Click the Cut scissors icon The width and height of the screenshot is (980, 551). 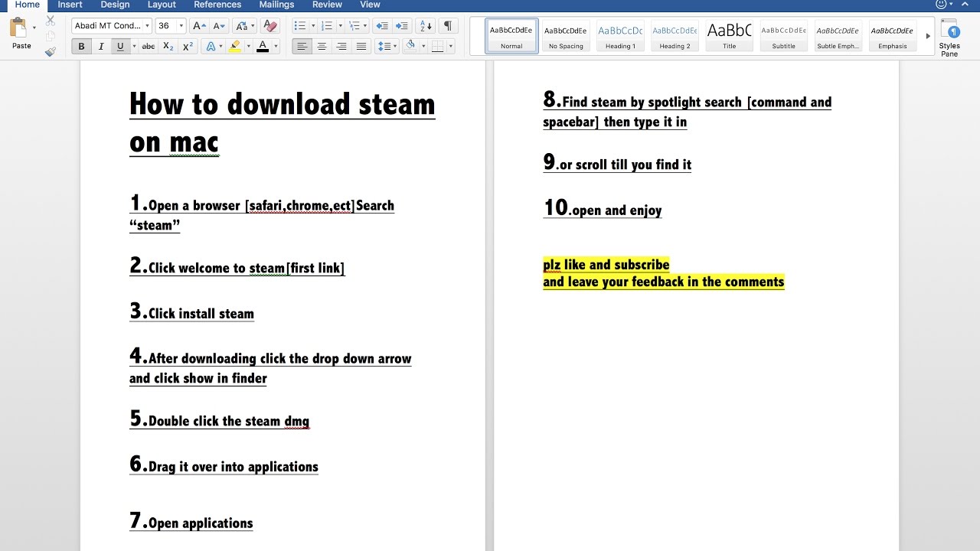(51, 21)
